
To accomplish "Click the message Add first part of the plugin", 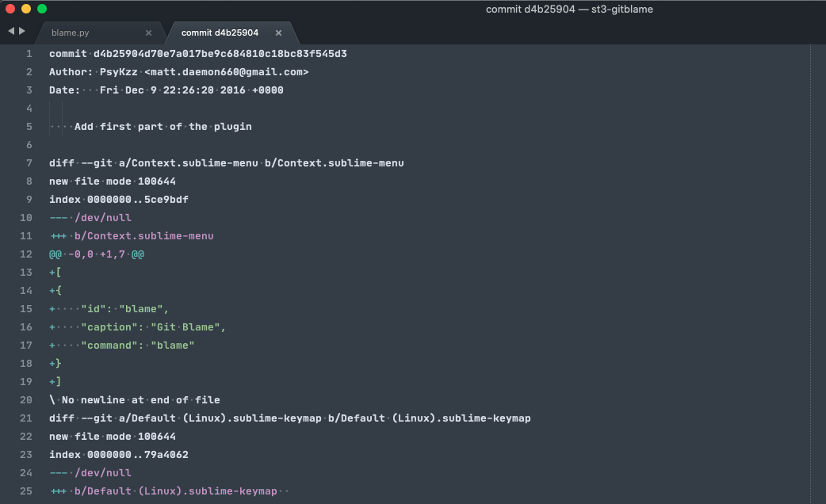I will coord(163,127).
